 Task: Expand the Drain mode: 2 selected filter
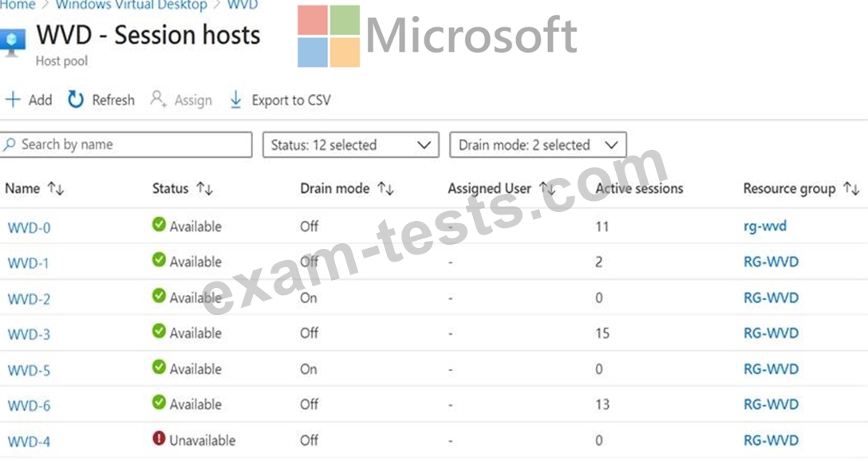coord(538,145)
